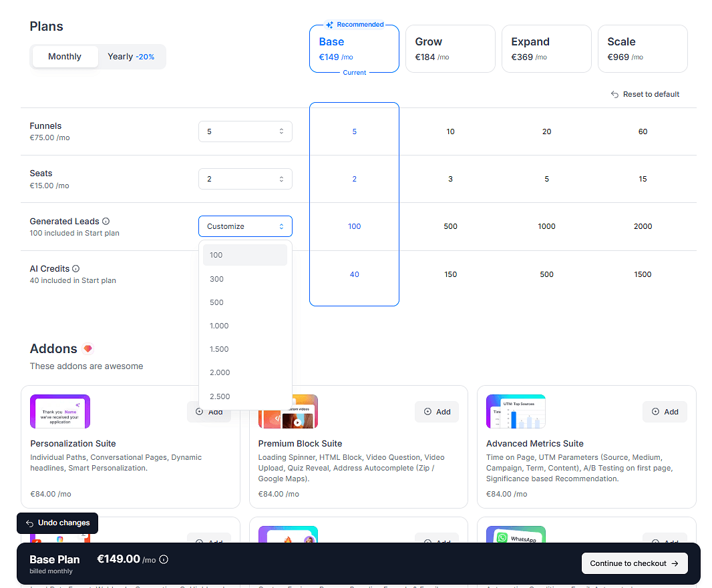Select the Expand plan card
Image resolution: width=712 pixels, height=588 pixels.
pyautogui.click(x=547, y=49)
